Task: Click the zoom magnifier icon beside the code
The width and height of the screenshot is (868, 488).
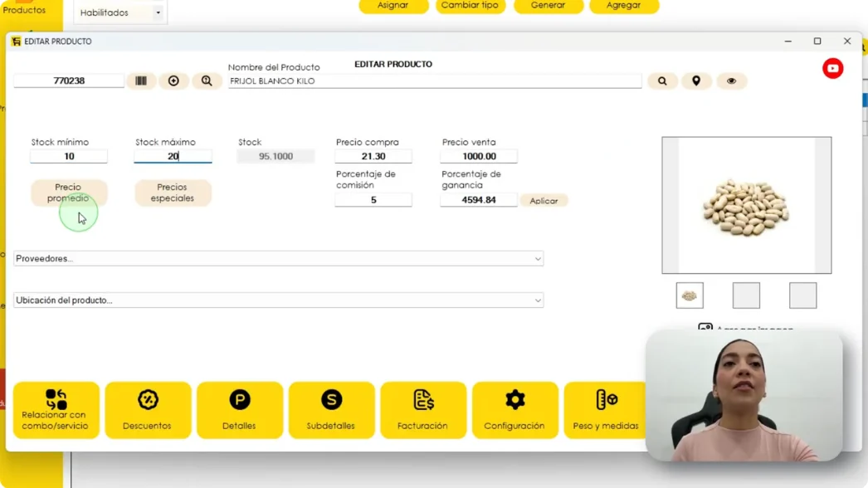Action: pyautogui.click(x=207, y=81)
